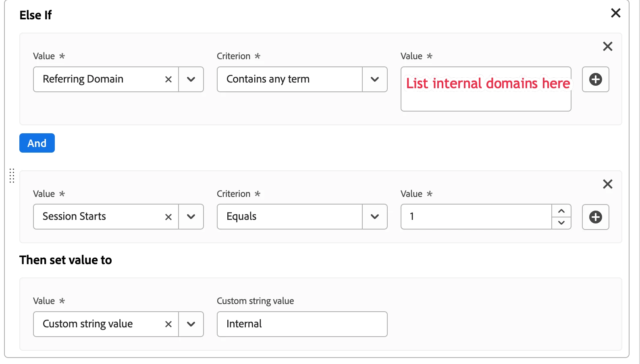
Task: Click the And operator button
Action: (37, 143)
